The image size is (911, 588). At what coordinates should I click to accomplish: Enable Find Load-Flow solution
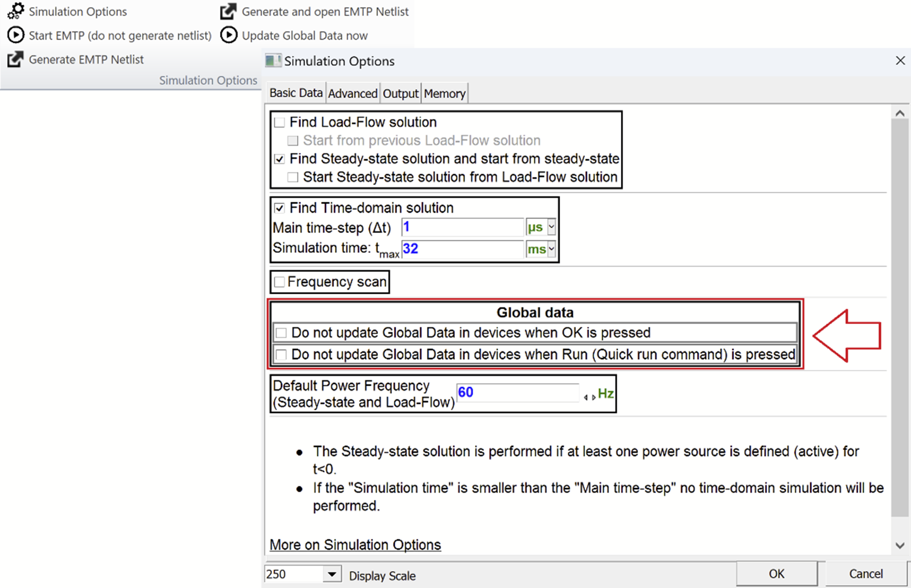click(279, 122)
